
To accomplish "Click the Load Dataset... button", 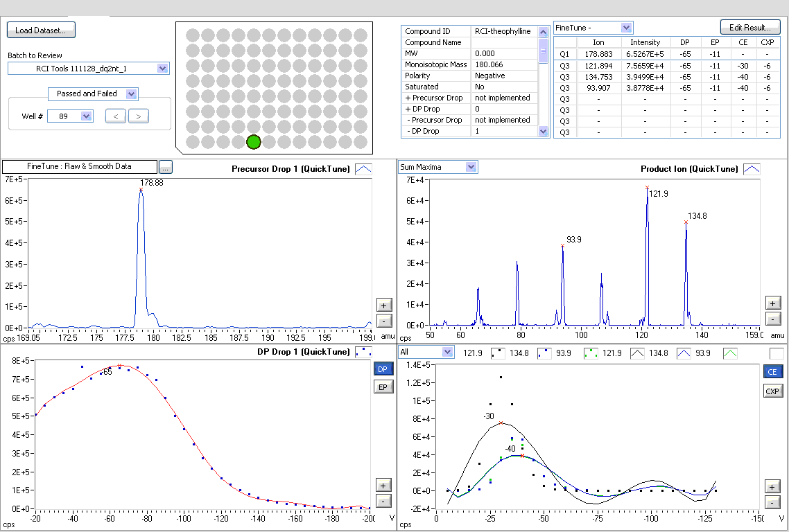I will coord(41,30).
